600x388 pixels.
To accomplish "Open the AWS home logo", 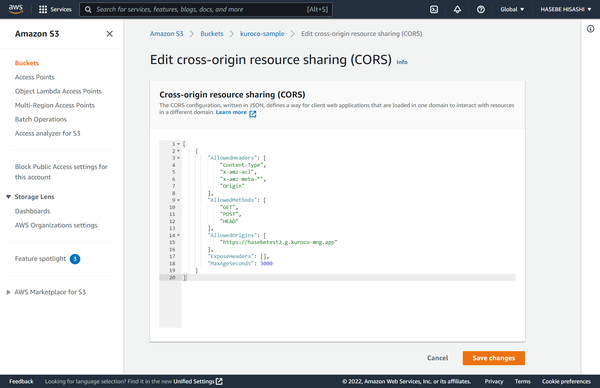I will tap(16, 9).
